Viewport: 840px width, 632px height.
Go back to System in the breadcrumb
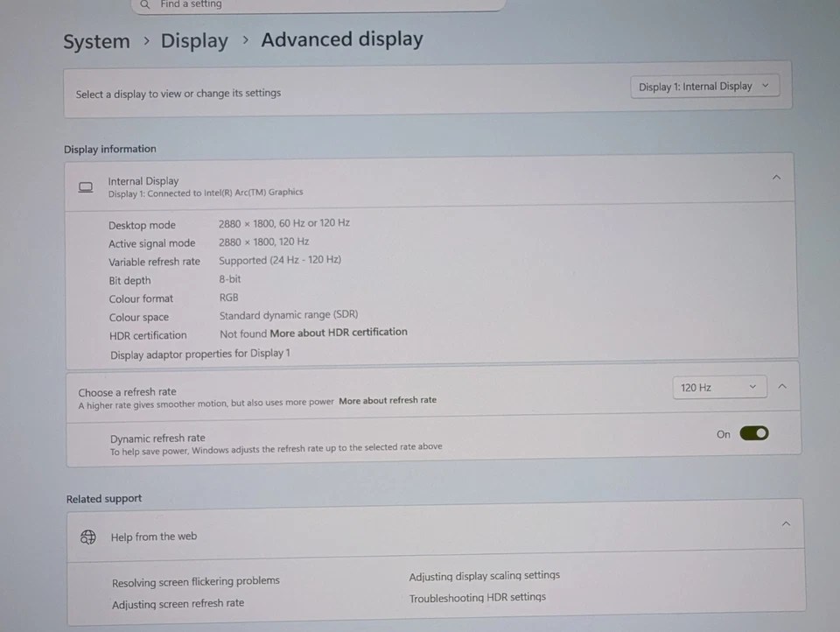[x=96, y=41]
